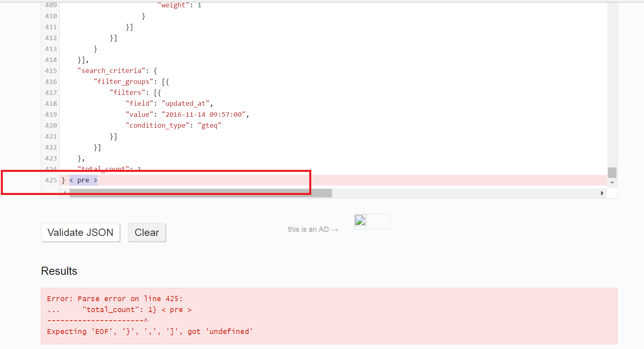Click the parse error message in Results

pos(150,315)
